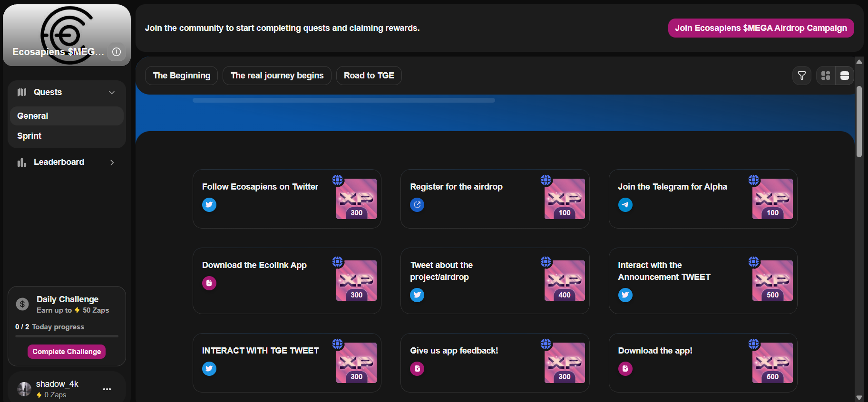Click 300 XP badge on app feedback quest
Image resolution: width=868 pixels, height=402 pixels.
tap(565, 363)
